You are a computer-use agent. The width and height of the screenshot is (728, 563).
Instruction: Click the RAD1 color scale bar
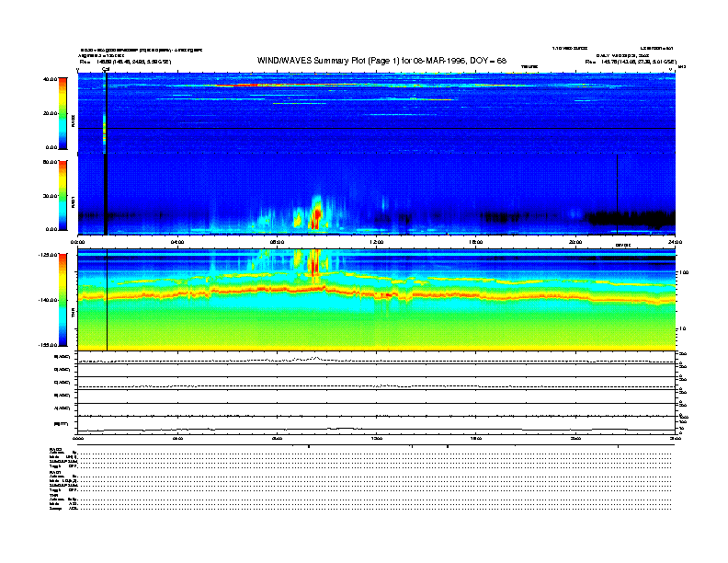63,196
